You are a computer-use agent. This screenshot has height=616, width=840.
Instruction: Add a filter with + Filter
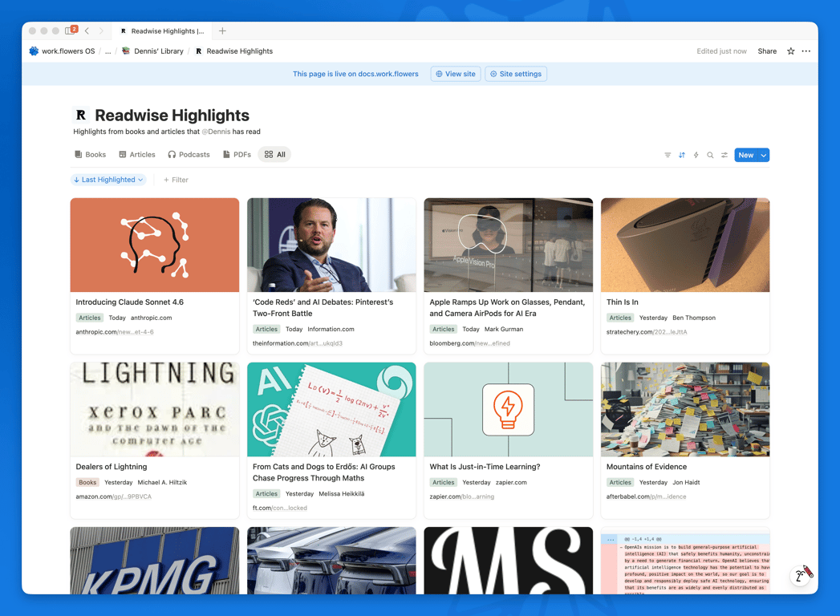(176, 180)
